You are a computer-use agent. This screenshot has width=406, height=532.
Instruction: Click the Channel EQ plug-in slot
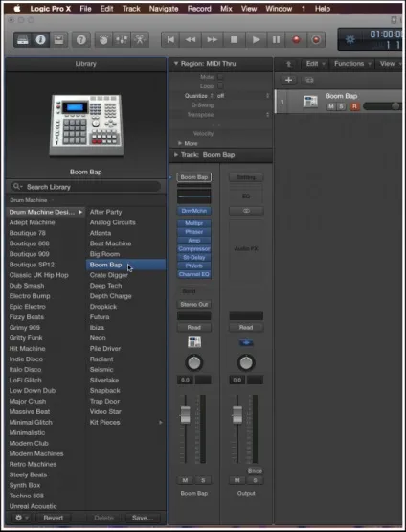[194, 274]
